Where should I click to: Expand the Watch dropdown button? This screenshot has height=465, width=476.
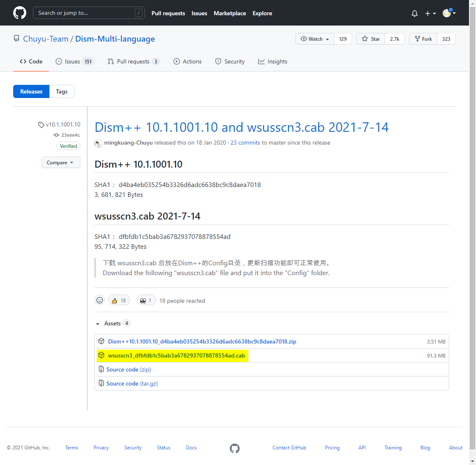tap(315, 39)
